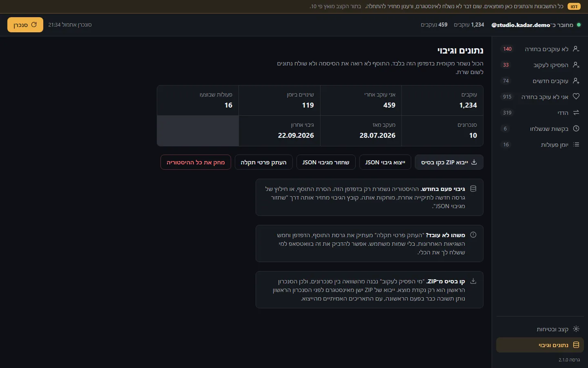This screenshot has width=588, height=368.
Task: Click the דמו badge in the top banner
Action: coord(574,7)
